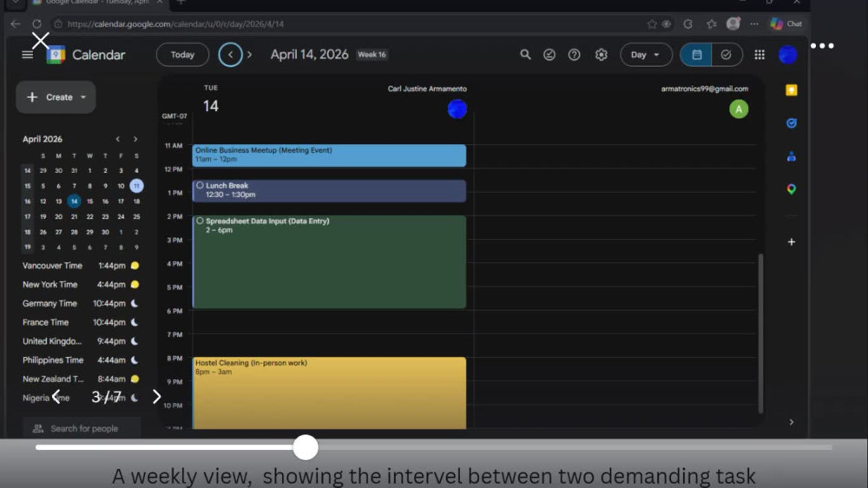Open Google Keep in side panel
Image resolution: width=868 pixels, height=488 pixels.
[x=792, y=89]
